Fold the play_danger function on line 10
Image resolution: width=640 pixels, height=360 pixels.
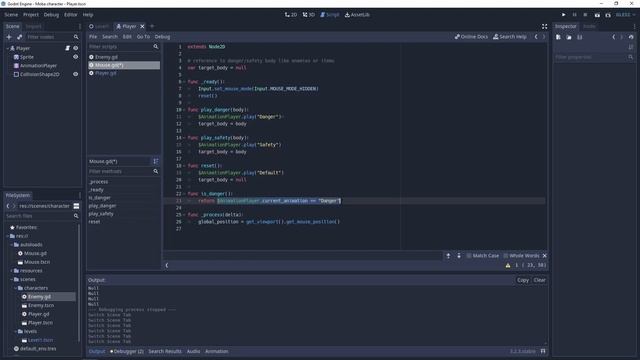tap(184, 110)
